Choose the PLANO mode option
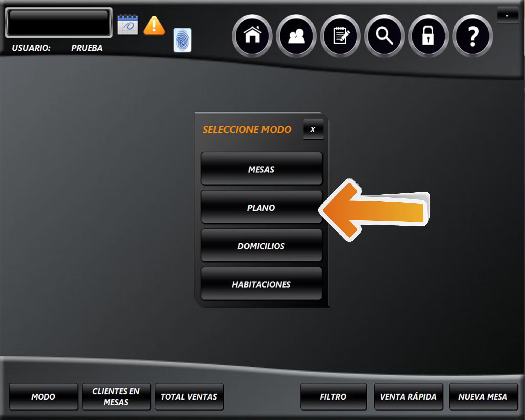The image size is (525, 420). pos(261,207)
